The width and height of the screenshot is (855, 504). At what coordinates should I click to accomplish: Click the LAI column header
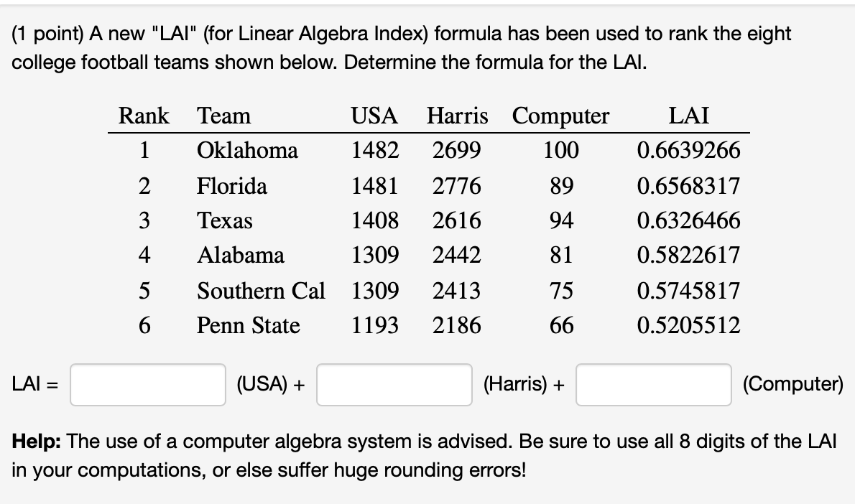[x=690, y=116]
